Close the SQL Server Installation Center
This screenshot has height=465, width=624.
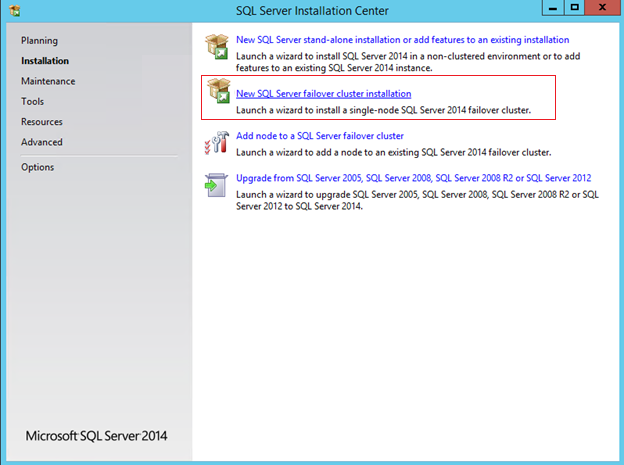[602, 8]
